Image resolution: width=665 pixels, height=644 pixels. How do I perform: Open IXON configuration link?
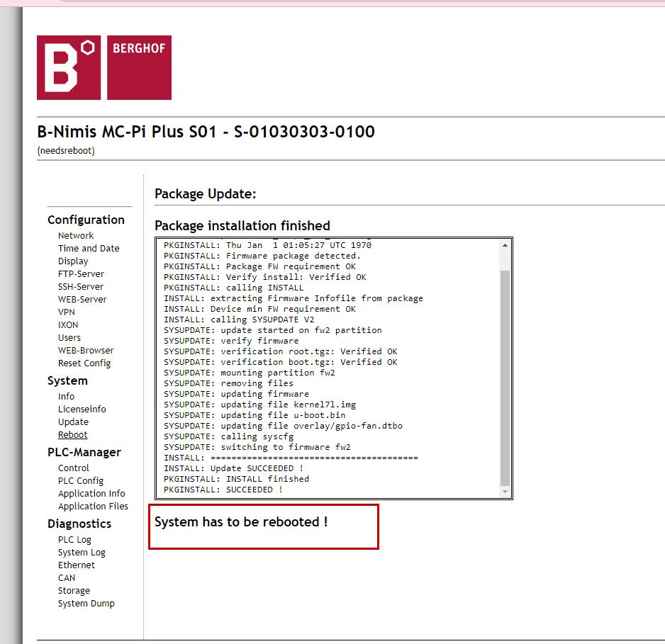[68, 324]
